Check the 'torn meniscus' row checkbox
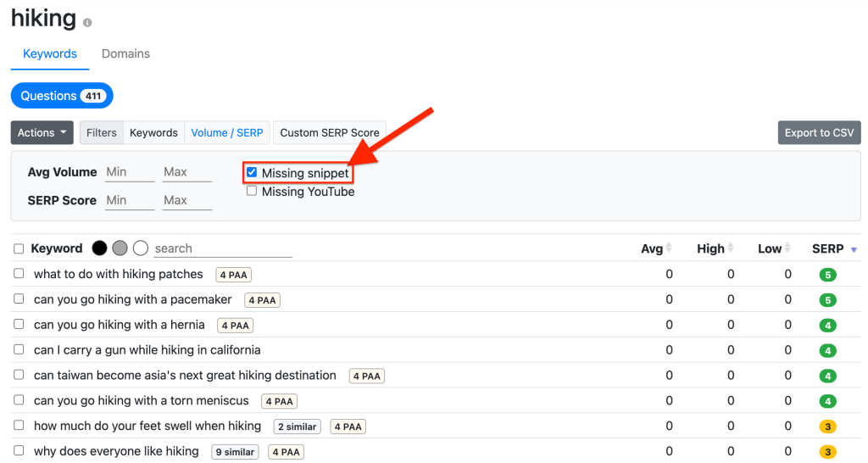The height and width of the screenshot is (463, 868). click(19, 400)
